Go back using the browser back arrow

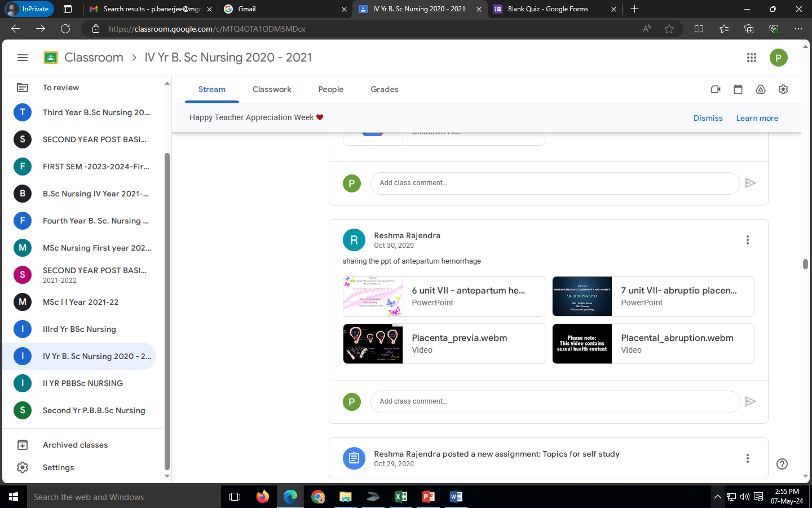click(16, 29)
